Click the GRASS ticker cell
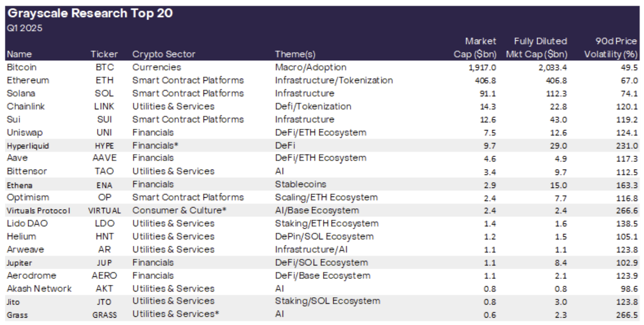 click(105, 315)
